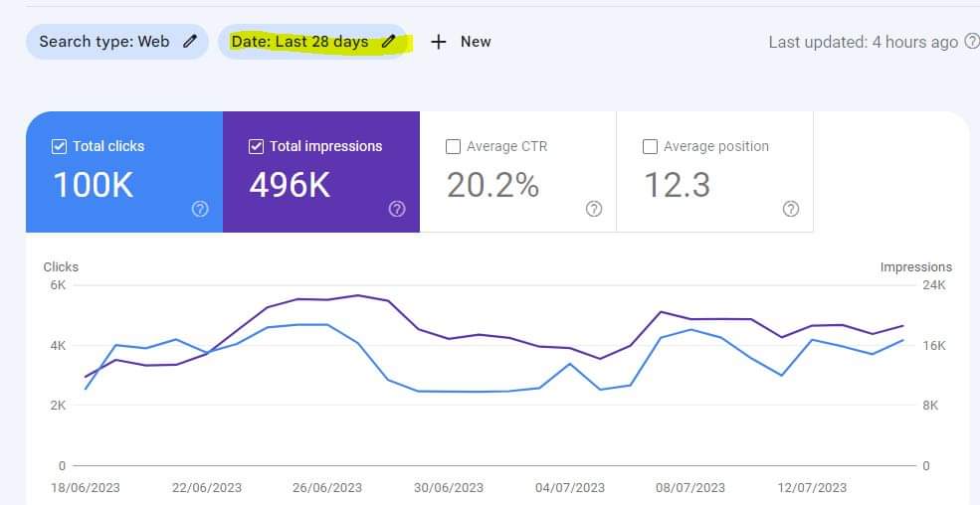Select the 100K Total clicks card

(124, 172)
